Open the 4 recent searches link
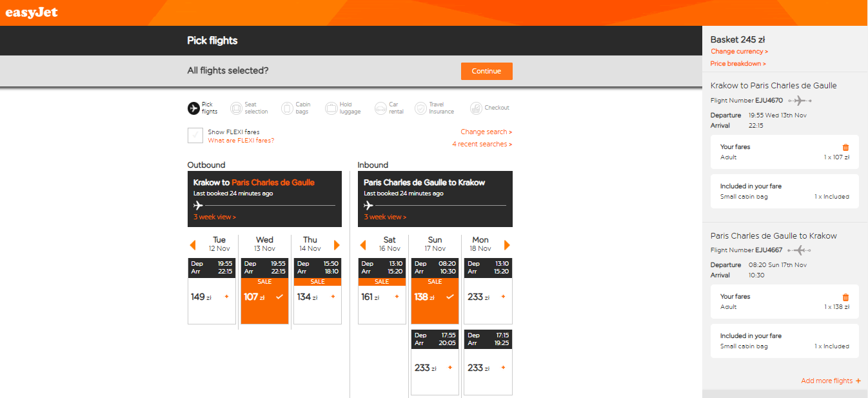The height and width of the screenshot is (398, 868). (x=482, y=144)
